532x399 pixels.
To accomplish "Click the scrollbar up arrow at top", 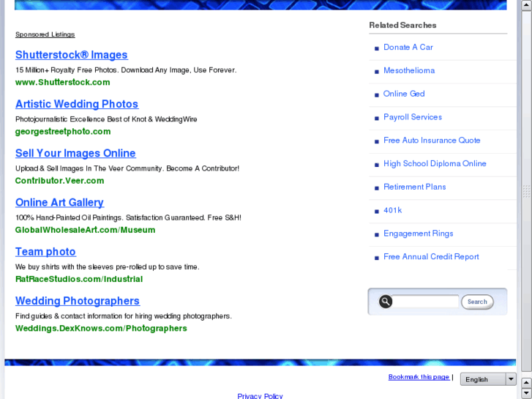I will [x=527, y=6].
